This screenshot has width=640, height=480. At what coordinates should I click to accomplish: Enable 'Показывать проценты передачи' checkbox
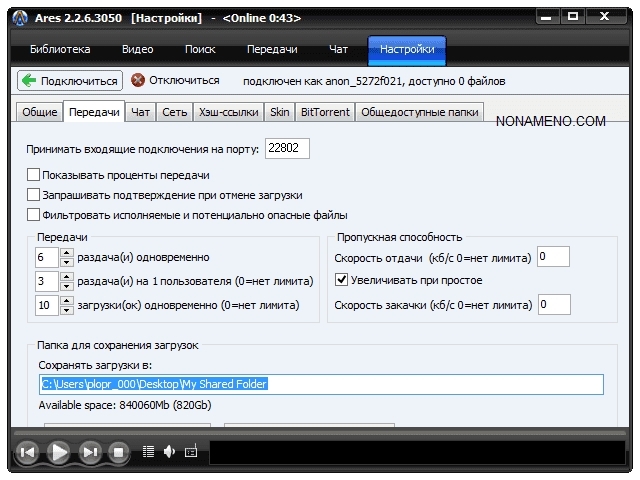[x=34, y=176]
